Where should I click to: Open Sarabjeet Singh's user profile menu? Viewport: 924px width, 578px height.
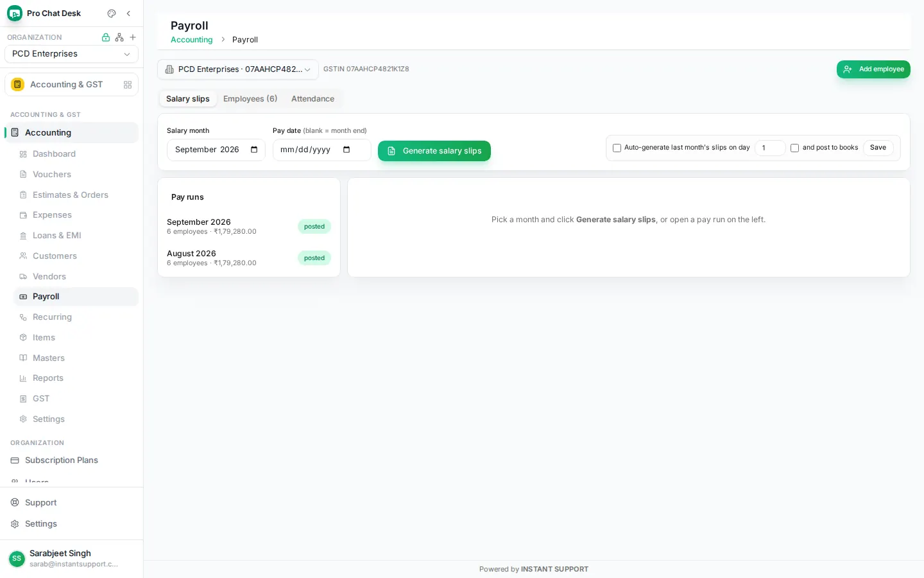click(x=72, y=559)
